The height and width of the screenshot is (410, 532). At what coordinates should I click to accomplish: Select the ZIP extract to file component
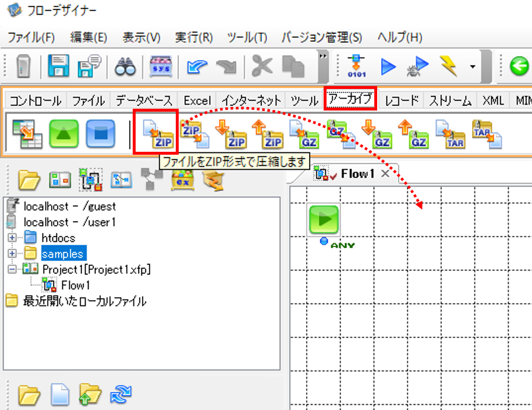tap(194, 135)
